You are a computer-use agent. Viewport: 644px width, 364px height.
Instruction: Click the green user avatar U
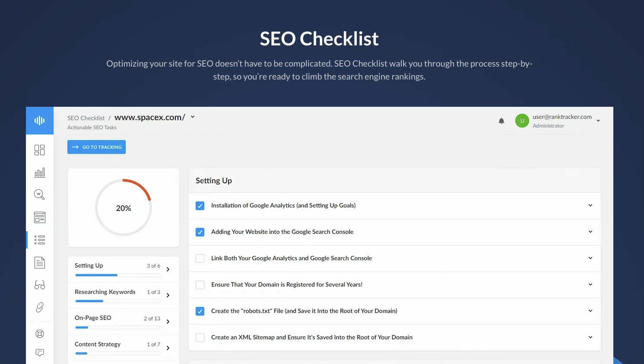tap(522, 121)
